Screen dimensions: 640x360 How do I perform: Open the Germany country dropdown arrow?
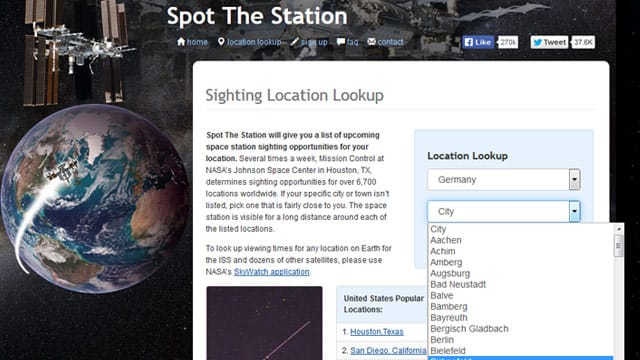[x=574, y=180]
